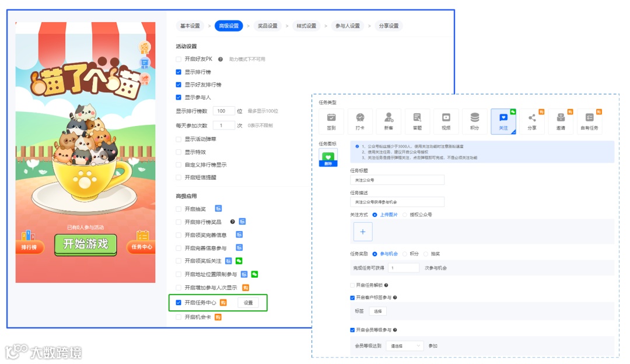
Task: Click 删除 under the task icon
Action: pyautogui.click(x=328, y=164)
